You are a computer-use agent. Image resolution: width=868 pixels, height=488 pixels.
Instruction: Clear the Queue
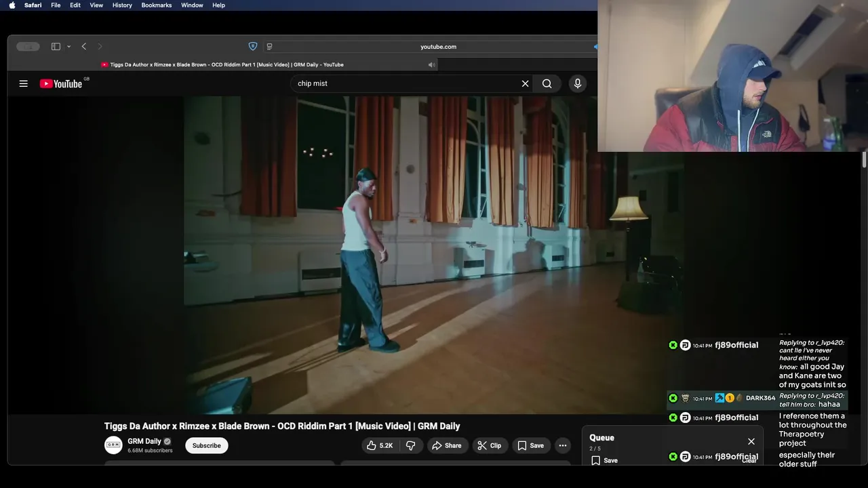click(x=749, y=461)
